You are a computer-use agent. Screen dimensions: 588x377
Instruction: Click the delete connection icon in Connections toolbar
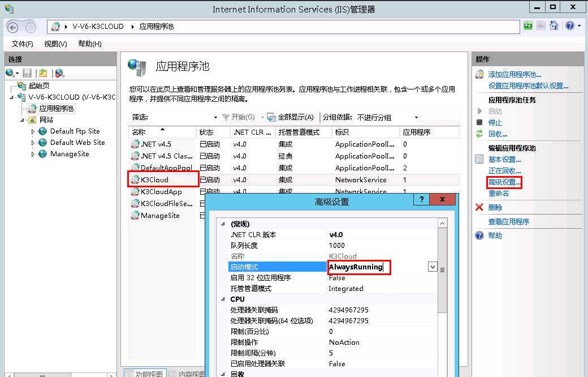[59, 73]
